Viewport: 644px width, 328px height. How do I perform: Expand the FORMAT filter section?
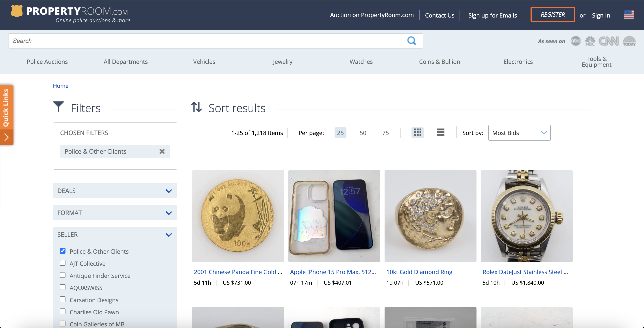tap(115, 213)
